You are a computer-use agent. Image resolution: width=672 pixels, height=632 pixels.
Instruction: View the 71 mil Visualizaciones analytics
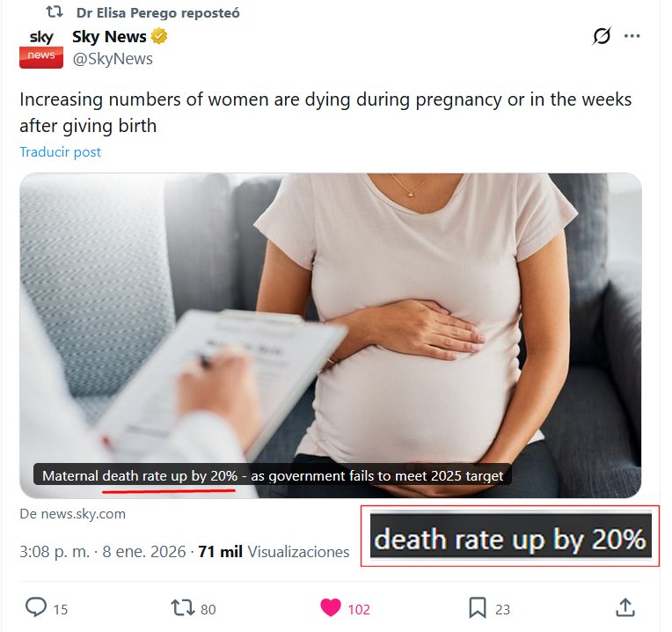point(274,551)
